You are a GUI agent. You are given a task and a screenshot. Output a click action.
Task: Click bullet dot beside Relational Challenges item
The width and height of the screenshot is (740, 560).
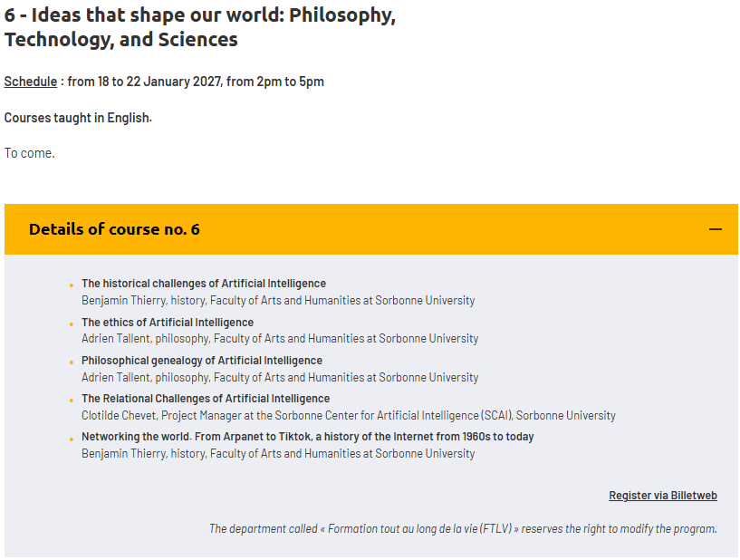pos(72,401)
